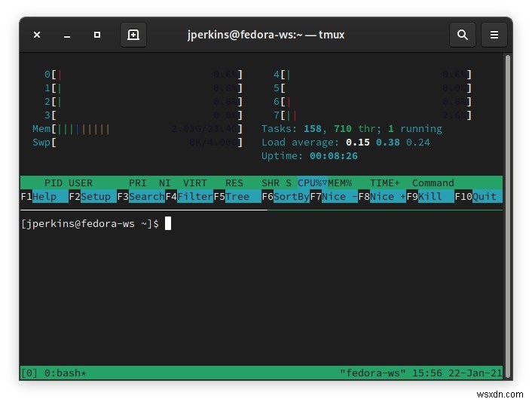Select F8 Nice plus
The width and height of the screenshot is (532, 402).
click(382, 197)
